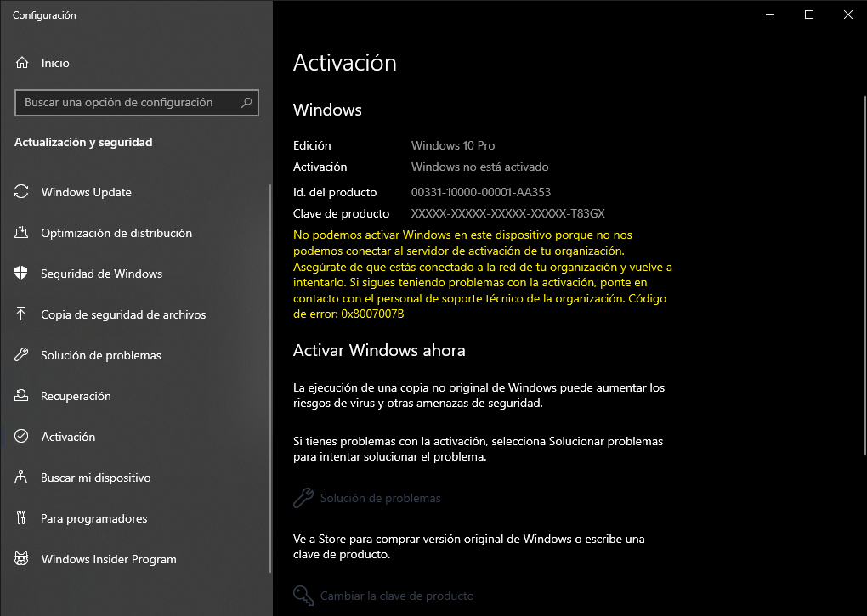Click the Windows section heading

tap(327, 110)
